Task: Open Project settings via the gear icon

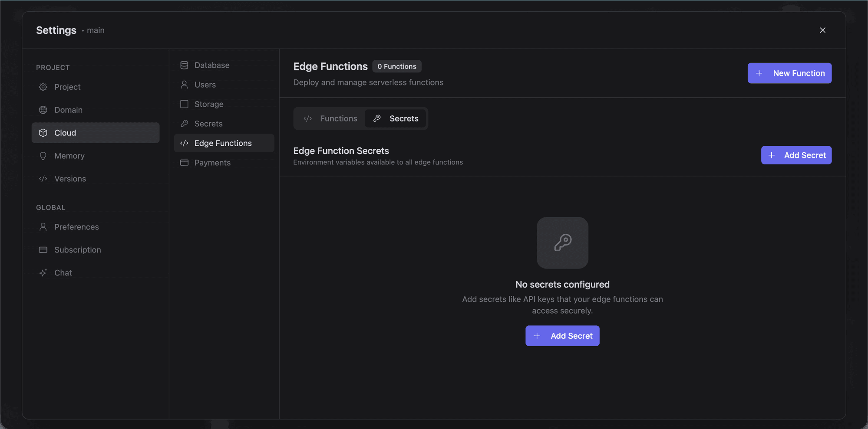Action: [43, 87]
